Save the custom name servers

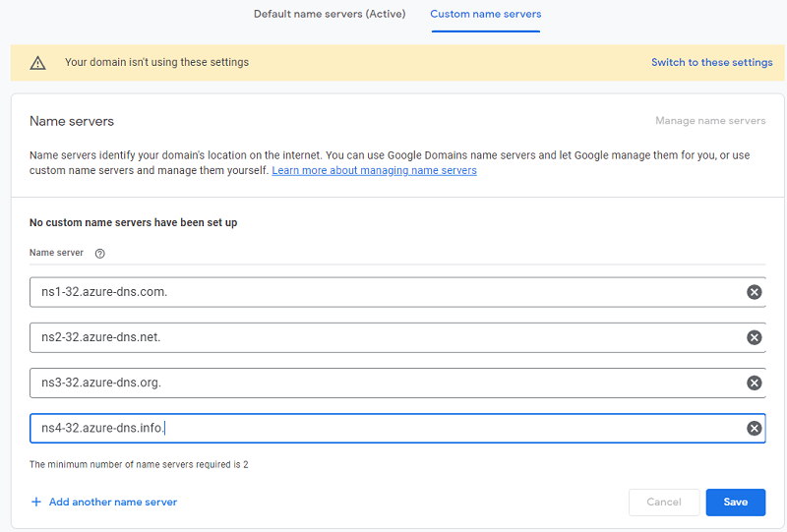coord(735,502)
